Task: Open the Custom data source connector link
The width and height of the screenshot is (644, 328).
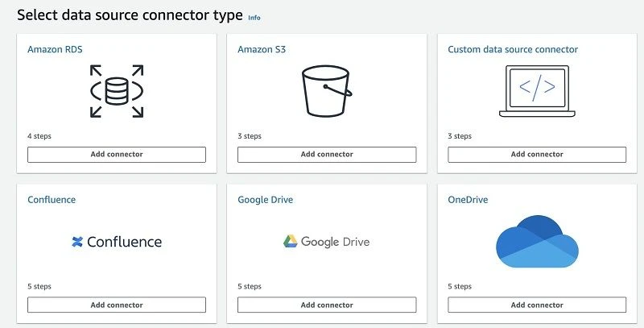Action: click(x=513, y=49)
